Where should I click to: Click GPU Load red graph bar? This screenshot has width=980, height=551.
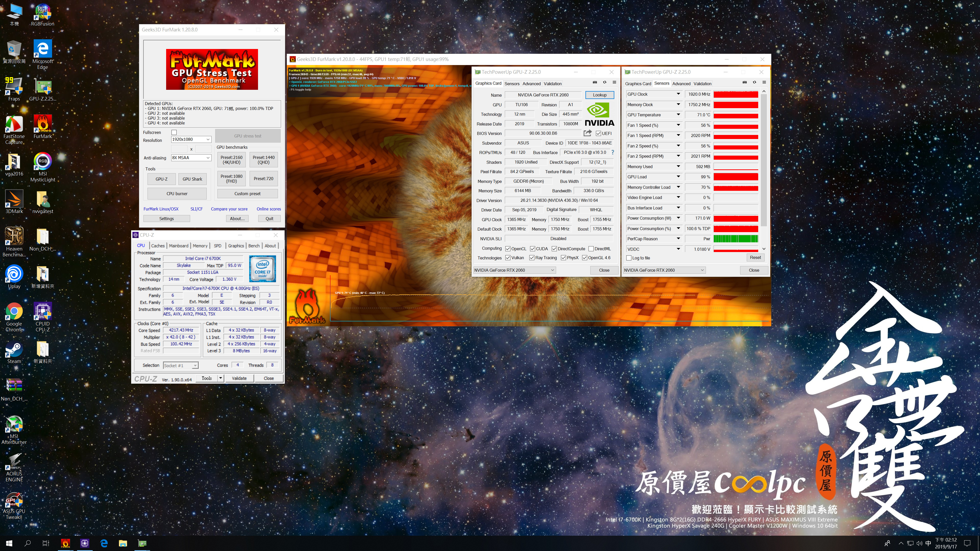tap(736, 177)
